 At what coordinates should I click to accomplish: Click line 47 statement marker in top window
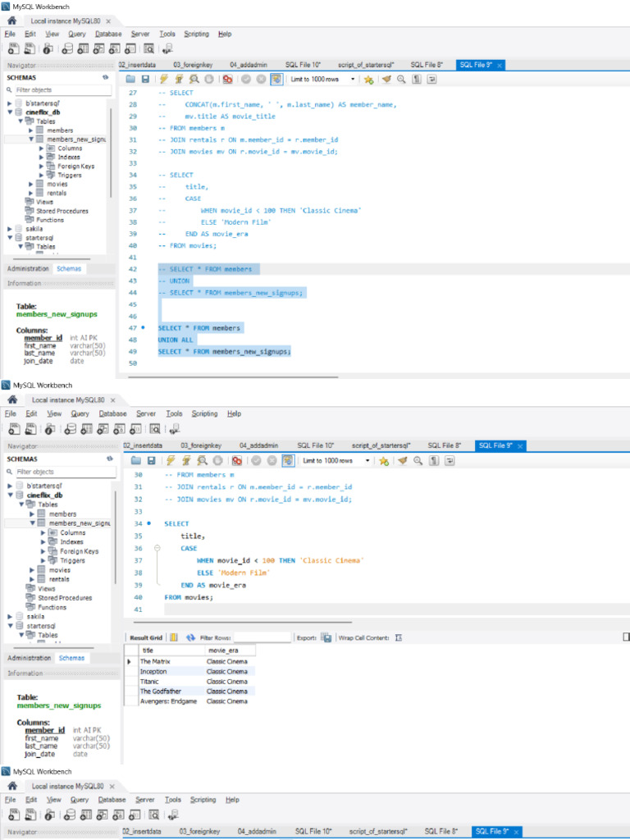pos(143,328)
